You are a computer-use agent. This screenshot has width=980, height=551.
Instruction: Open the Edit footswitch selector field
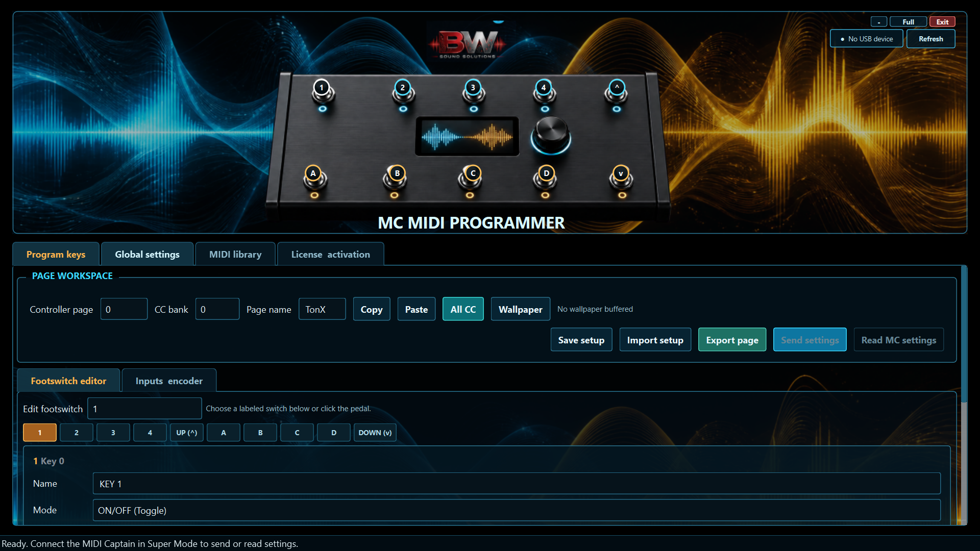pyautogui.click(x=144, y=409)
